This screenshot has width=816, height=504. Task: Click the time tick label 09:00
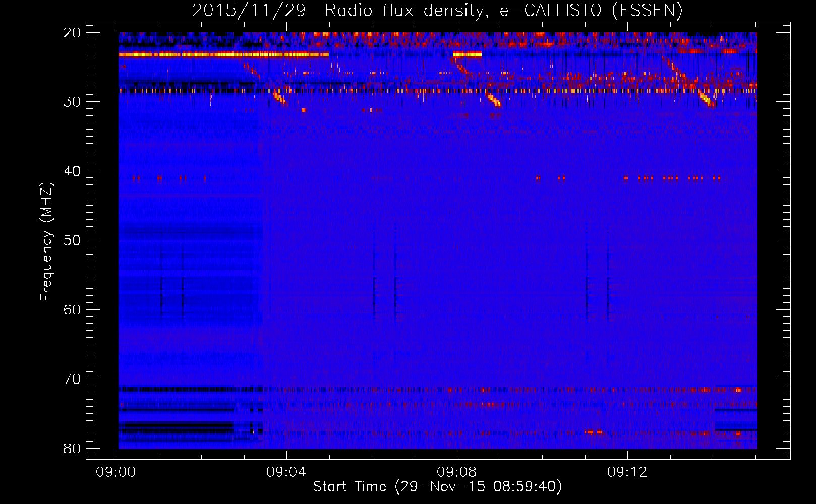[x=116, y=472]
